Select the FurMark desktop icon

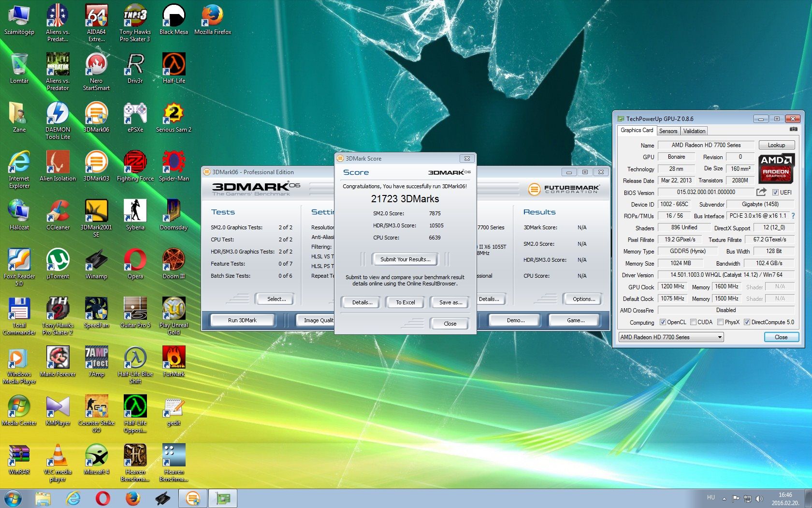(174, 361)
